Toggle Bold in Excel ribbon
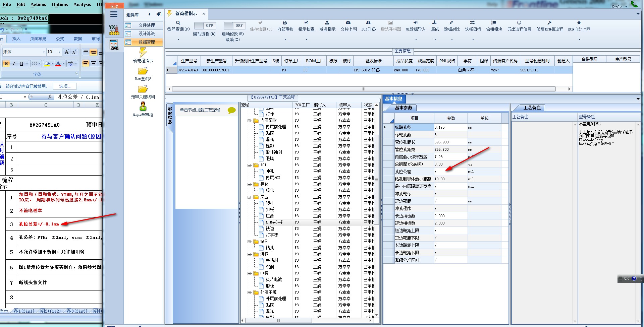 coord(6,63)
